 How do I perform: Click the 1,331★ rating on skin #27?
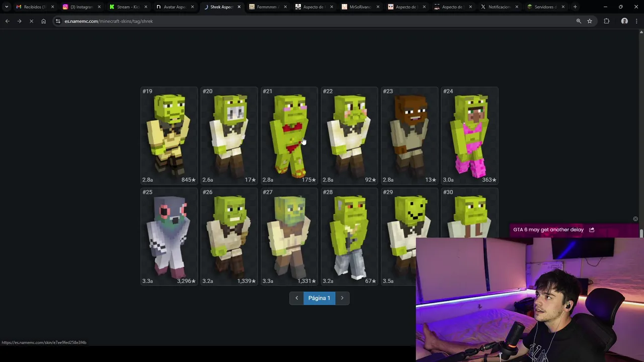pos(306,281)
